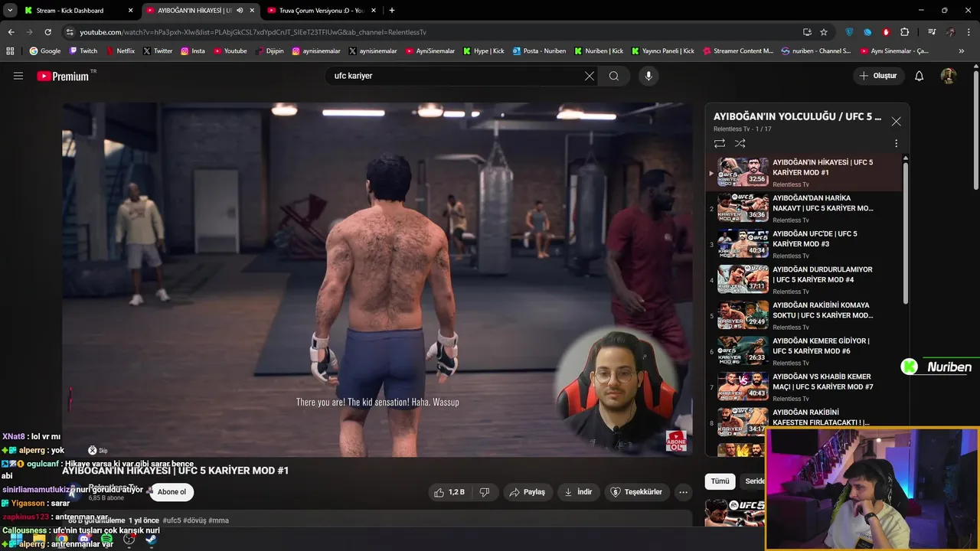Open Steam from the taskbar
Viewport: 980px width, 551px height.
(x=152, y=540)
